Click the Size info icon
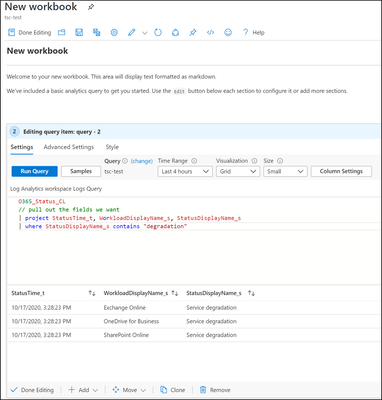 [280, 161]
